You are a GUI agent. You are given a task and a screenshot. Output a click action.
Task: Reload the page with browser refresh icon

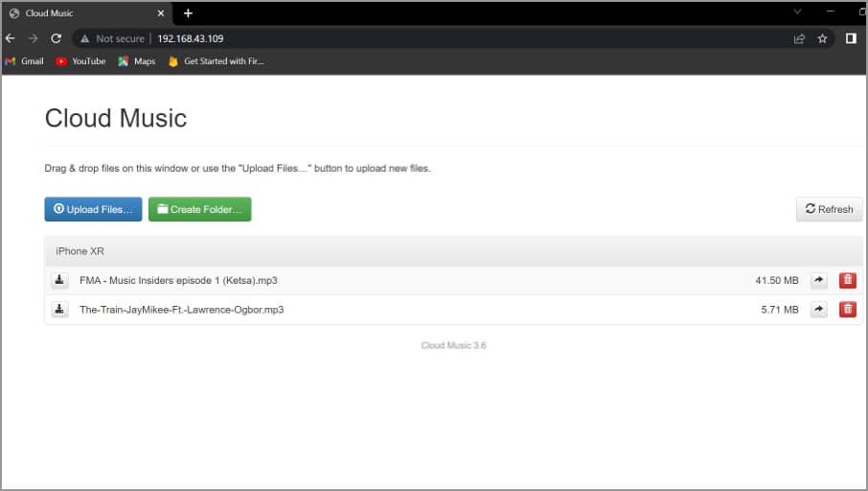57,38
